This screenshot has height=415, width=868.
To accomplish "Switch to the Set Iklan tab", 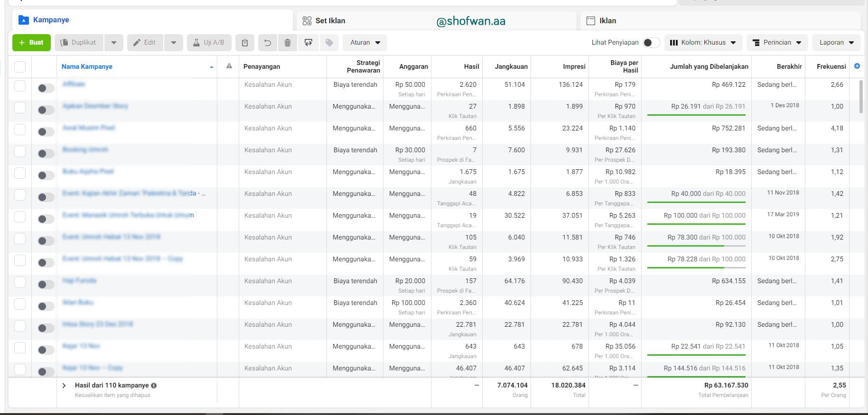I will click(x=436, y=21).
